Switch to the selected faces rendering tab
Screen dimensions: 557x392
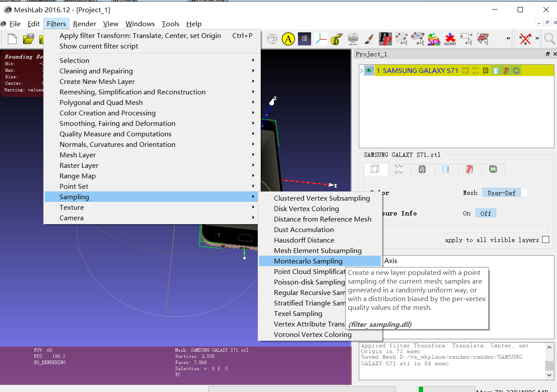click(469, 169)
